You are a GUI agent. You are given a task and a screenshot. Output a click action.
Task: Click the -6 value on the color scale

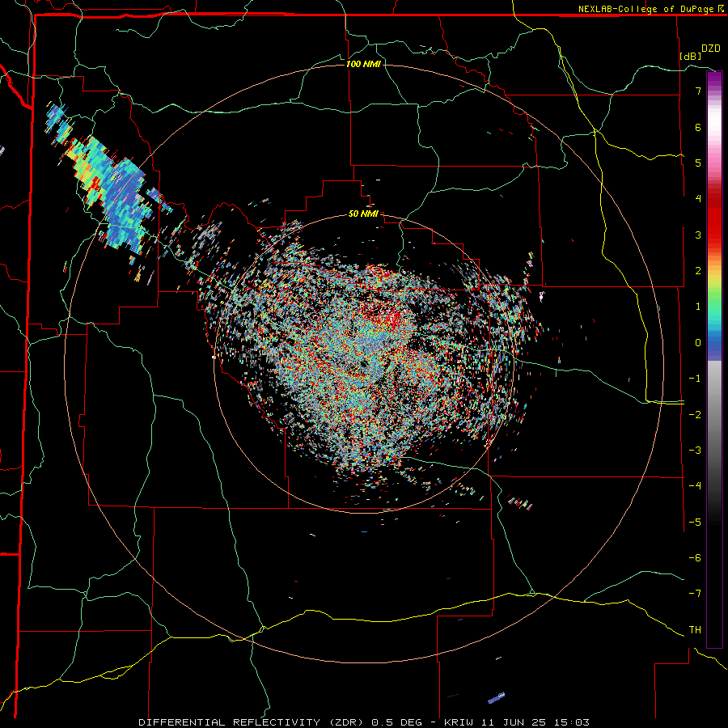pyautogui.click(x=695, y=558)
